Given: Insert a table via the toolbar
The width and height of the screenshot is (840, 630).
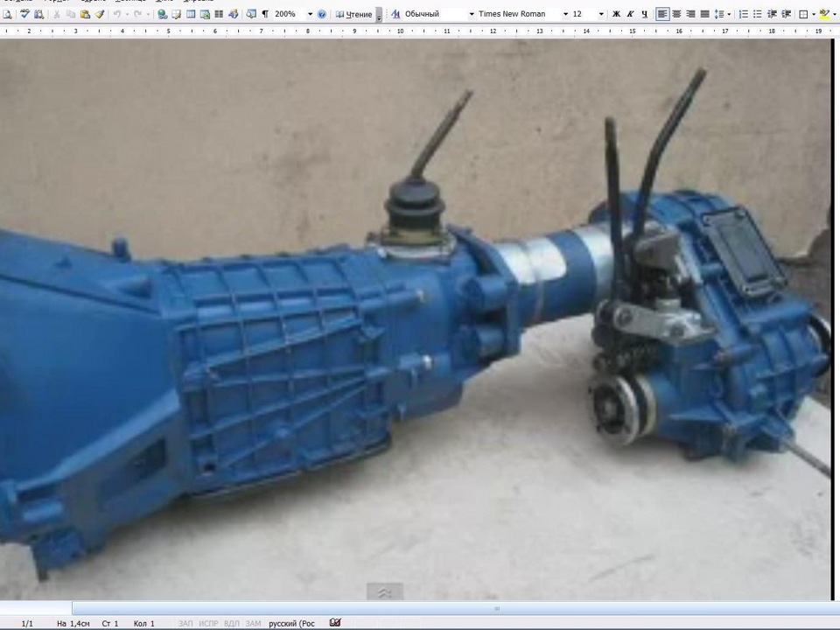Looking at the screenshot, I should [191, 15].
